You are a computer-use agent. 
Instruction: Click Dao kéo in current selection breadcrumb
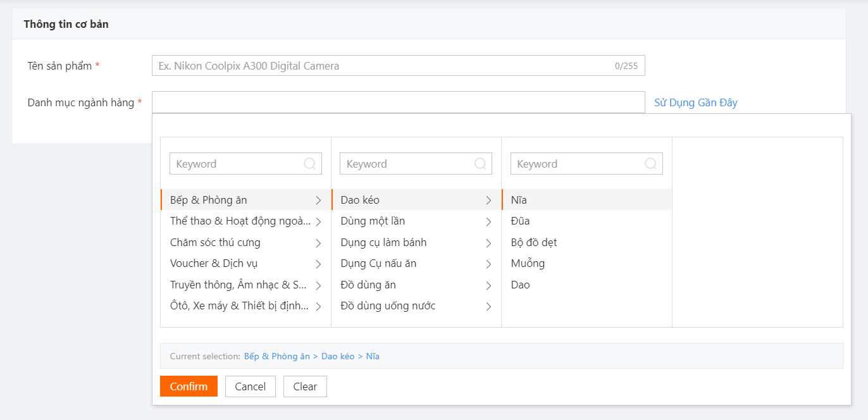338,356
